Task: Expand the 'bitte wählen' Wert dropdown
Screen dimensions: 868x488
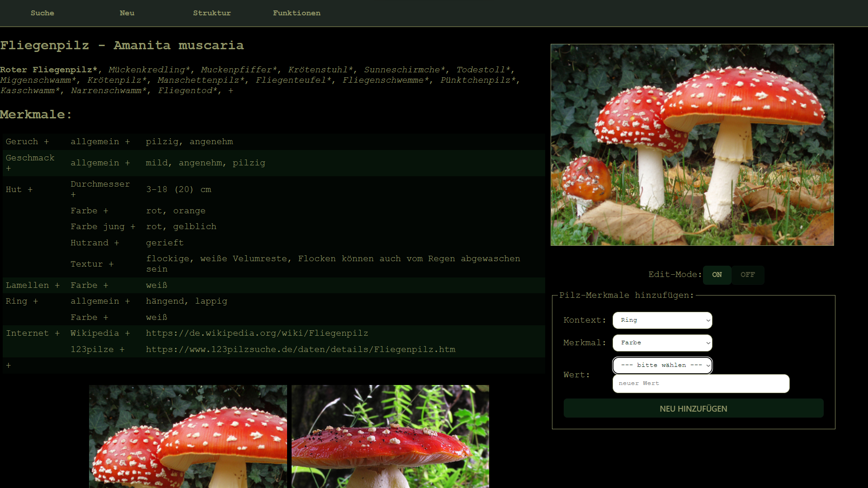Action: (662, 365)
